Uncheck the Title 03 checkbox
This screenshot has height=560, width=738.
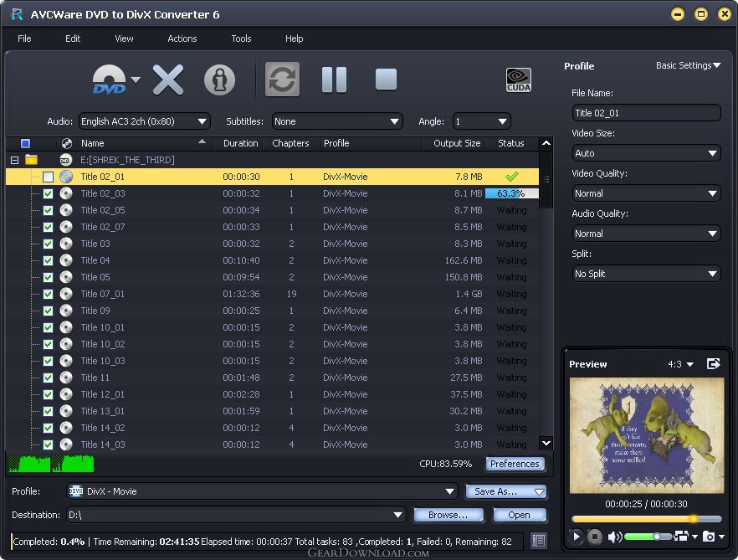coord(48,244)
